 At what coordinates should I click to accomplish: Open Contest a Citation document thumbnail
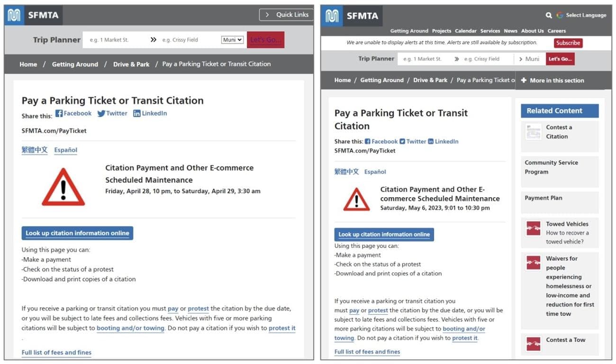click(533, 132)
